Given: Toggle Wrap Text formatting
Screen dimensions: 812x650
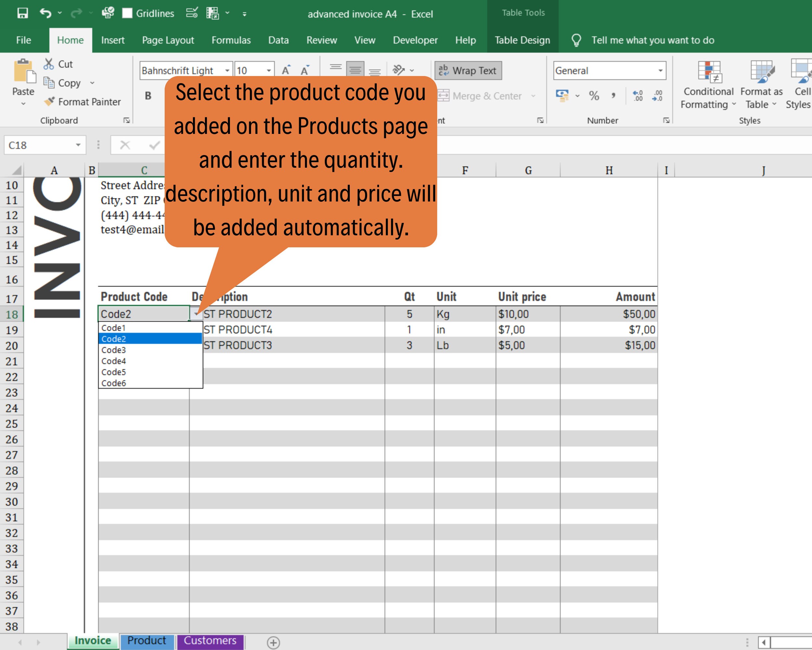Looking at the screenshot, I should tap(468, 70).
